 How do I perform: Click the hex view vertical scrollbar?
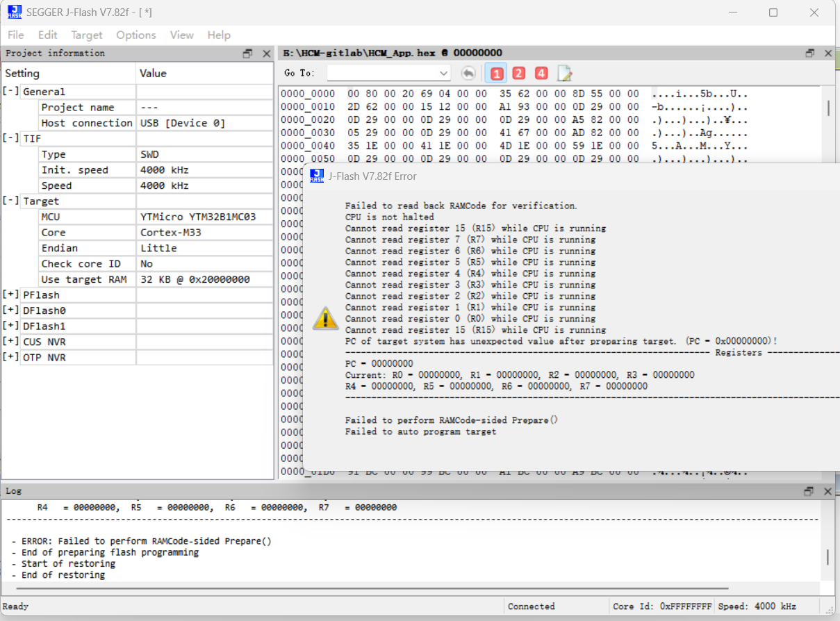828,108
